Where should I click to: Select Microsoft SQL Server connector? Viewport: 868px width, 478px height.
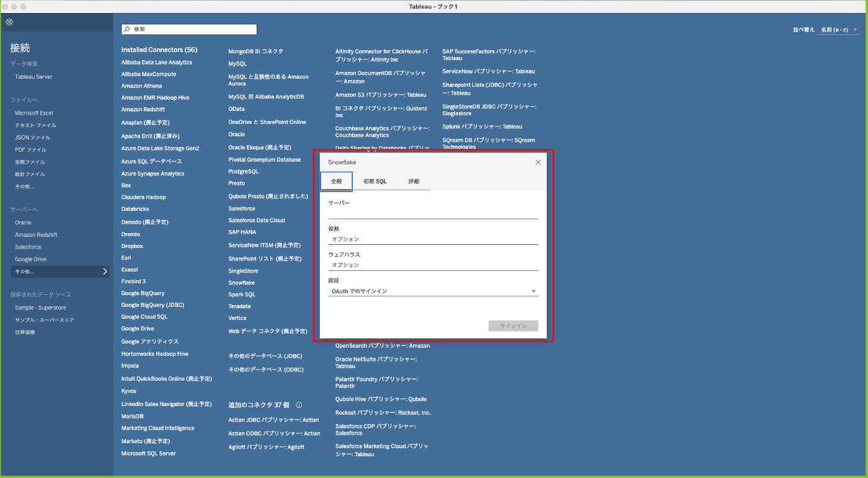click(x=149, y=454)
